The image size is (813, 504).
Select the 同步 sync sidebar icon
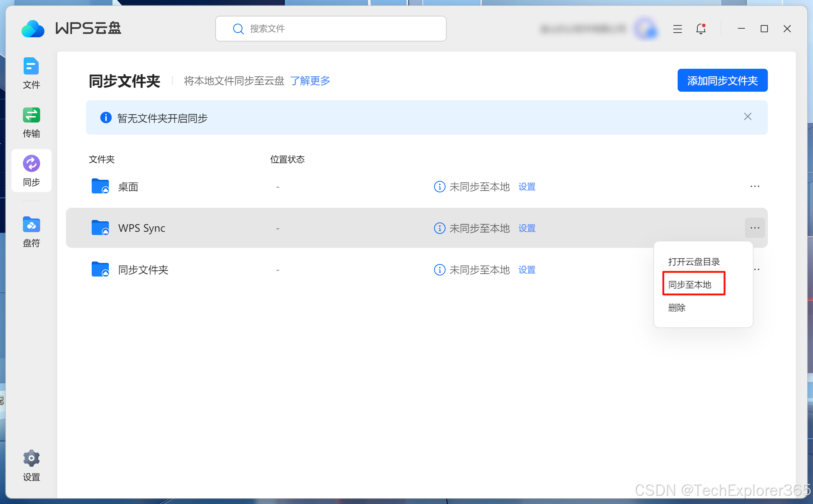(31, 171)
